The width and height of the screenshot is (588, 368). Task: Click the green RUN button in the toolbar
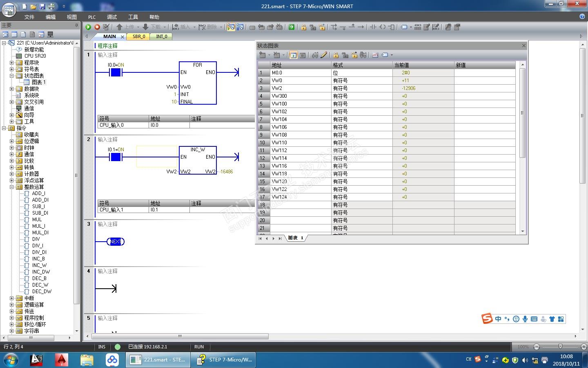coord(88,27)
